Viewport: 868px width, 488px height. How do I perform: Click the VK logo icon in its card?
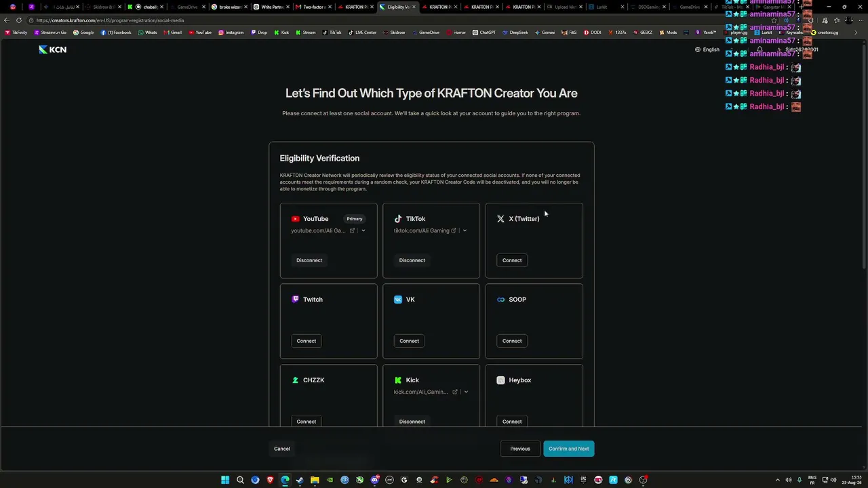pyautogui.click(x=398, y=300)
